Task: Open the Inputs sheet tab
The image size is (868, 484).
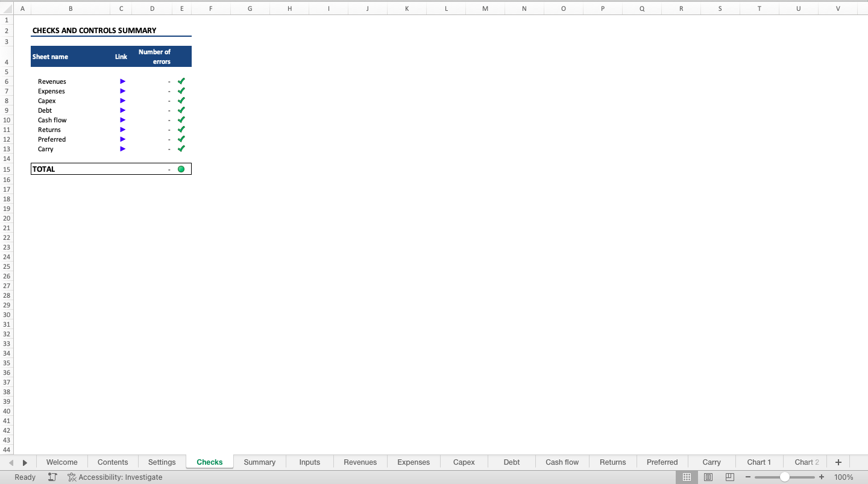Action: pyautogui.click(x=310, y=462)
